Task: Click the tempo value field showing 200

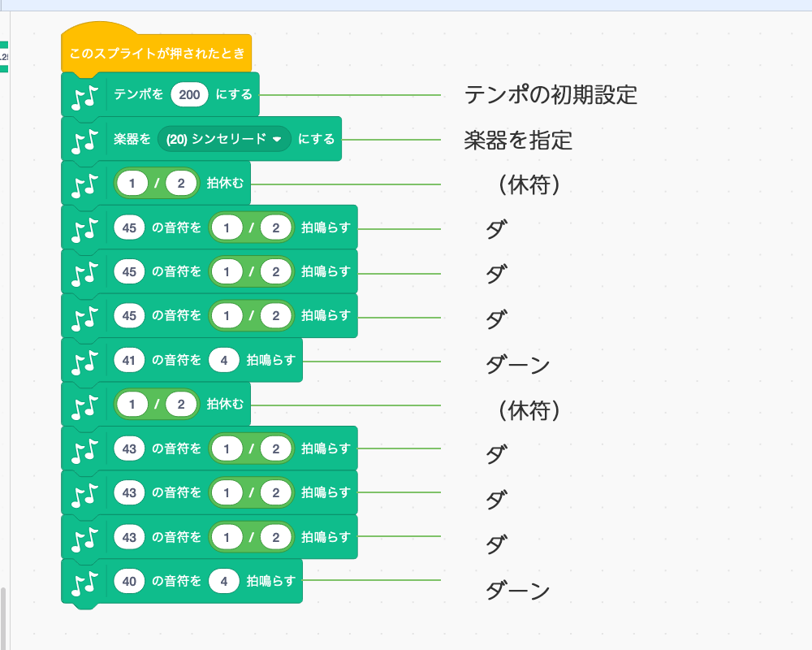Action: coord(189,94)
